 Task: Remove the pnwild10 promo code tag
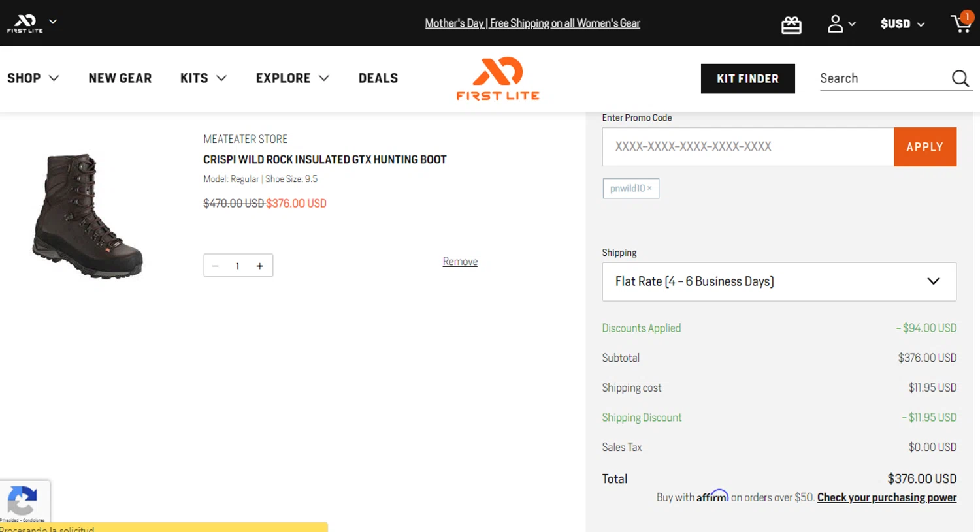pyautogui.click(x=649, y=189)
